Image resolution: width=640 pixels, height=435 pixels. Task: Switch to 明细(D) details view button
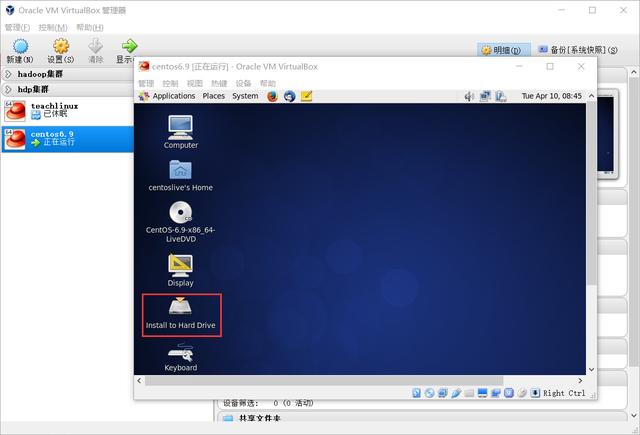coord(504,50)
